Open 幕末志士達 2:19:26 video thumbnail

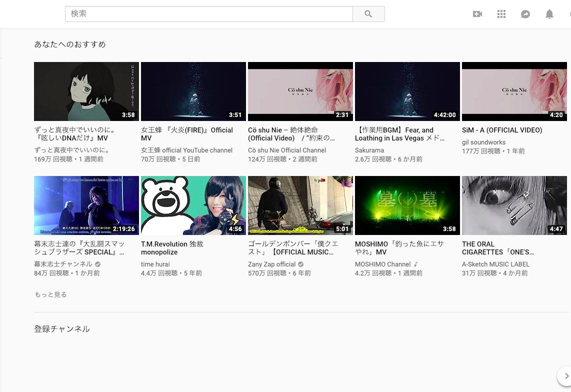86,205
